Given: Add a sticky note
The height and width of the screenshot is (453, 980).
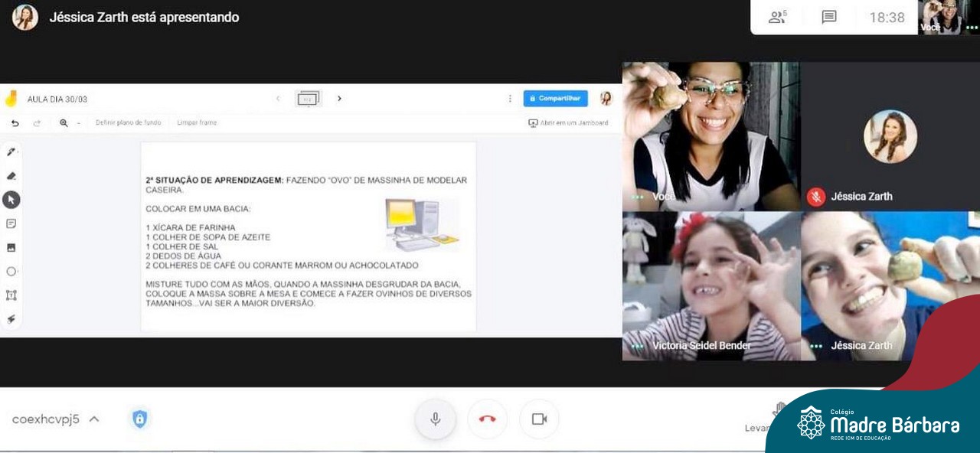Looking at the screenshot, I should (x=11, y=223).
